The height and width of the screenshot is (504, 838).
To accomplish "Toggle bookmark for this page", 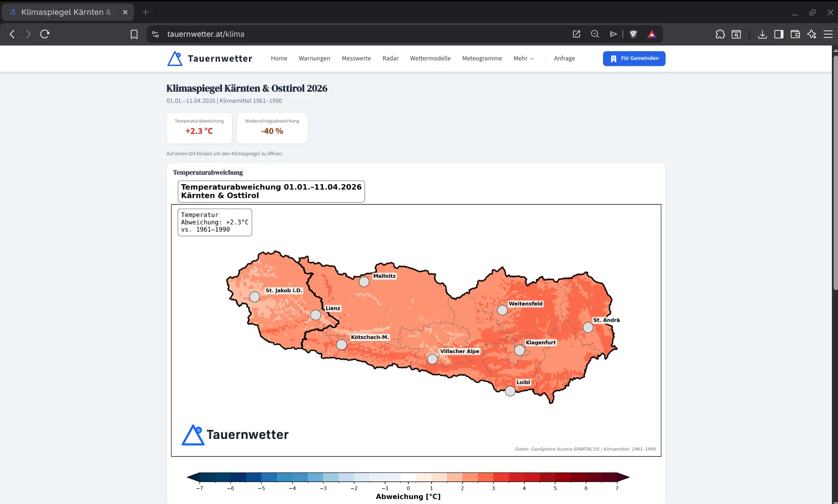I will [x=134, y=34].
